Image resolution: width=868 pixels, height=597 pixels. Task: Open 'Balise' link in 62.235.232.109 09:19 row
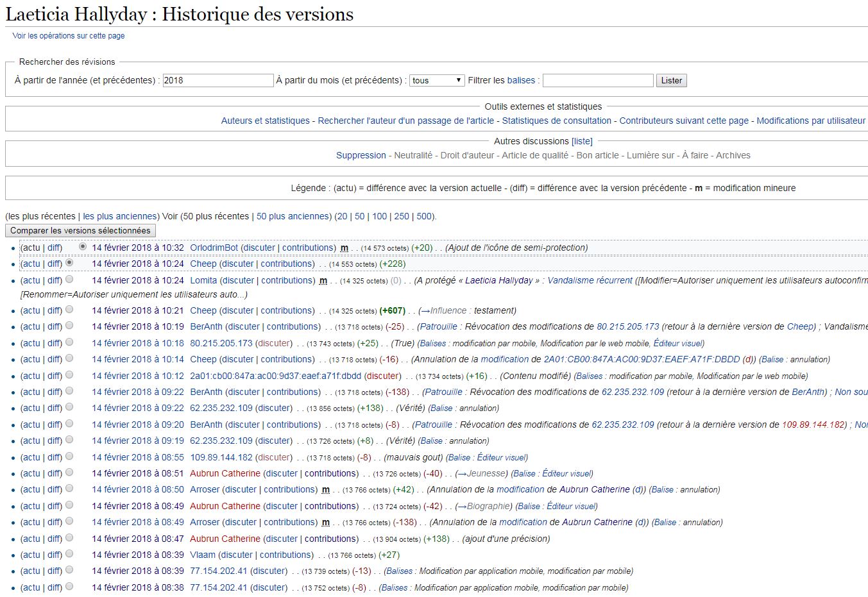click(431, 441)
